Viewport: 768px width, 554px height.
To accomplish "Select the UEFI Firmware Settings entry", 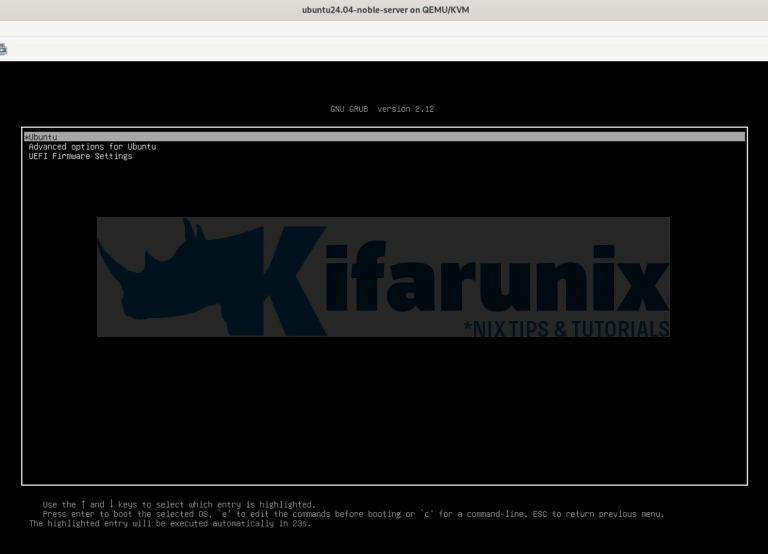I will pos(80,156).
